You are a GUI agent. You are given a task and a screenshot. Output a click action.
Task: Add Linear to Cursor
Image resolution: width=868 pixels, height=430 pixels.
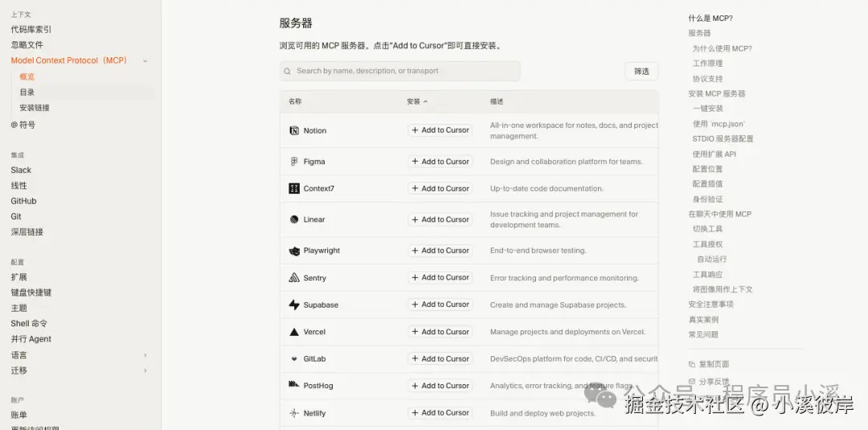pos(440,219)
